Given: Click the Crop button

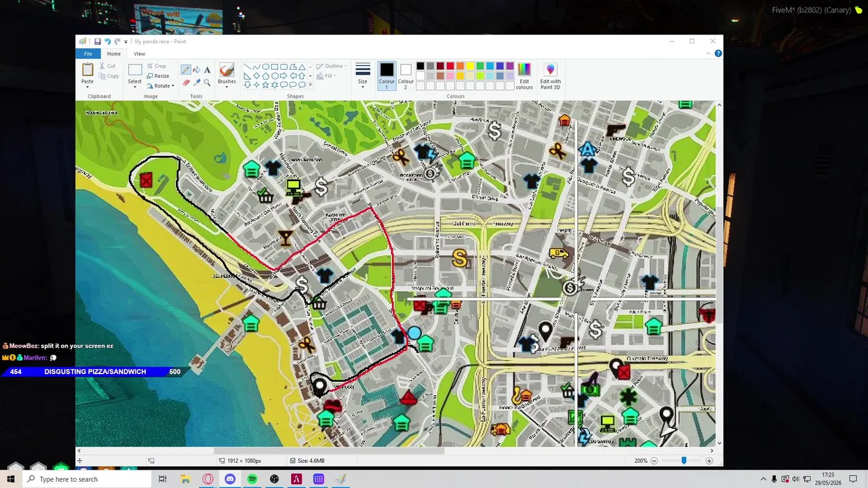Looking at the screenshot, I should (156, 66).
